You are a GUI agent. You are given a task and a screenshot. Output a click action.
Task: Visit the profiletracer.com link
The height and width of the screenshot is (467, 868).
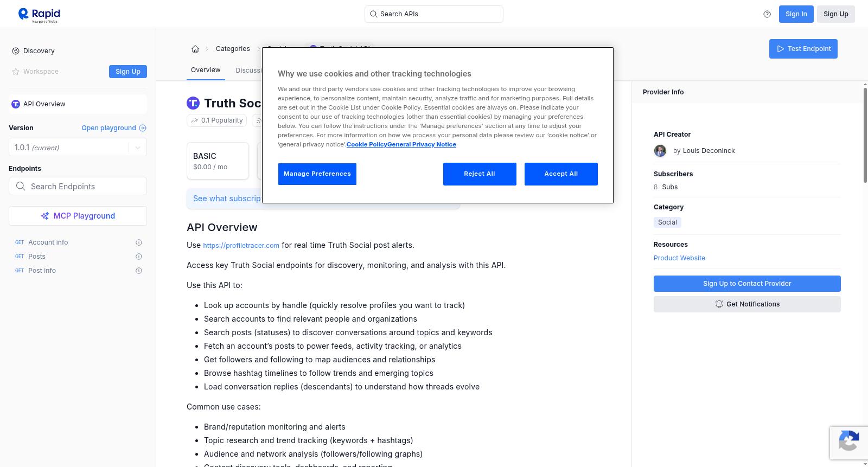(241, 246)
